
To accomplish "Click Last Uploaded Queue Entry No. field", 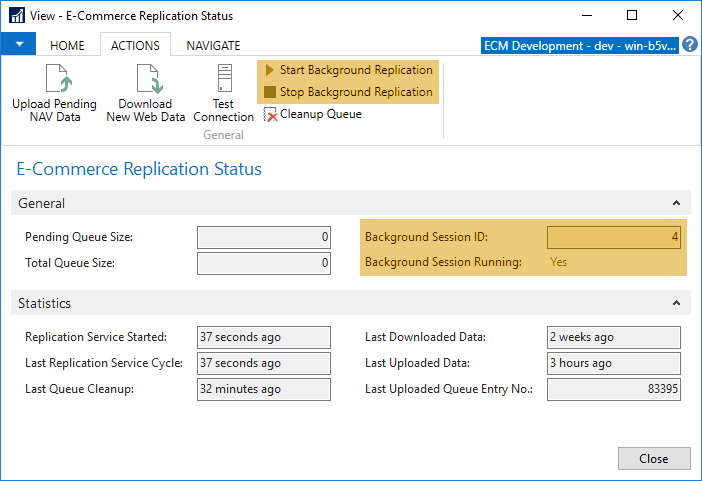I will [x=614, y=389].
